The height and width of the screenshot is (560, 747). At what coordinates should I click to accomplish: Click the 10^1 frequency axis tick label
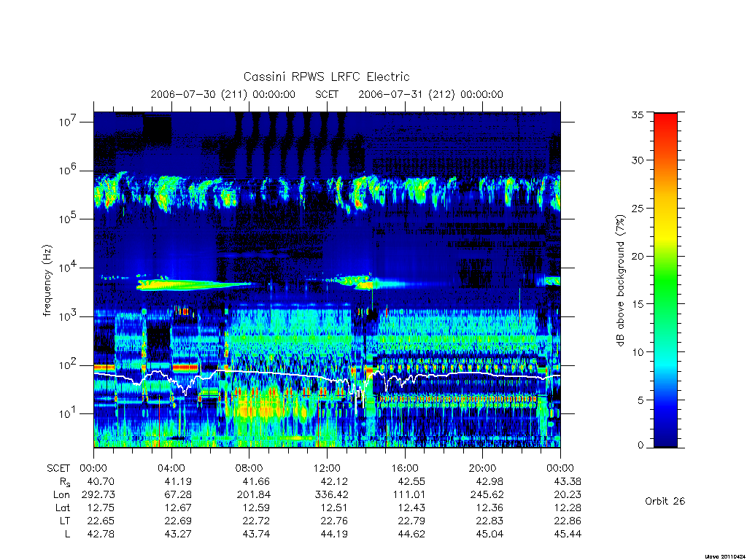68,413
